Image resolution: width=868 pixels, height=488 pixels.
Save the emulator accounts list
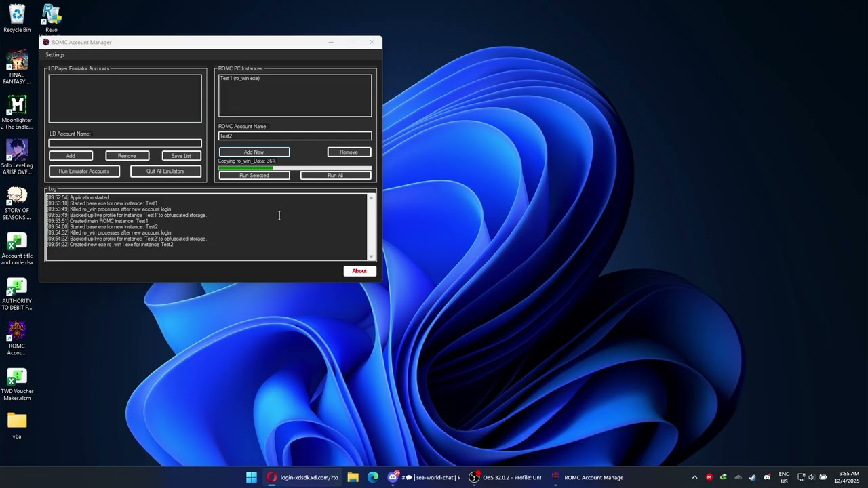[x=181, y=156]
